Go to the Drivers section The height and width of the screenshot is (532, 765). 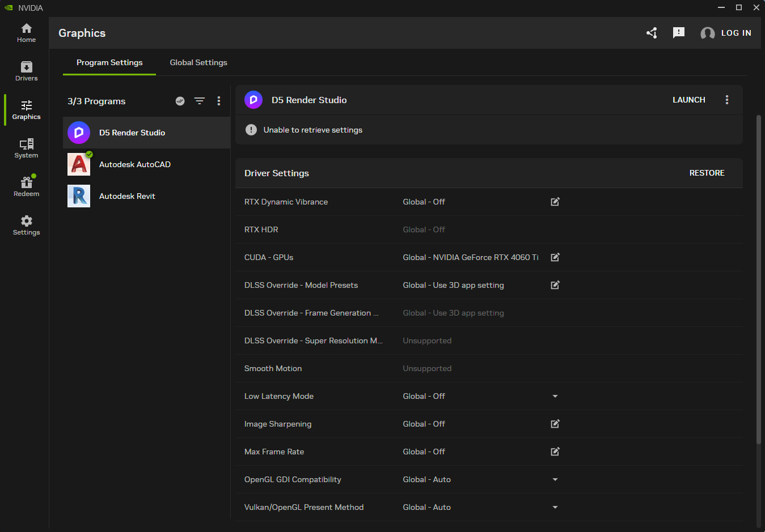(x=26, y=71)
